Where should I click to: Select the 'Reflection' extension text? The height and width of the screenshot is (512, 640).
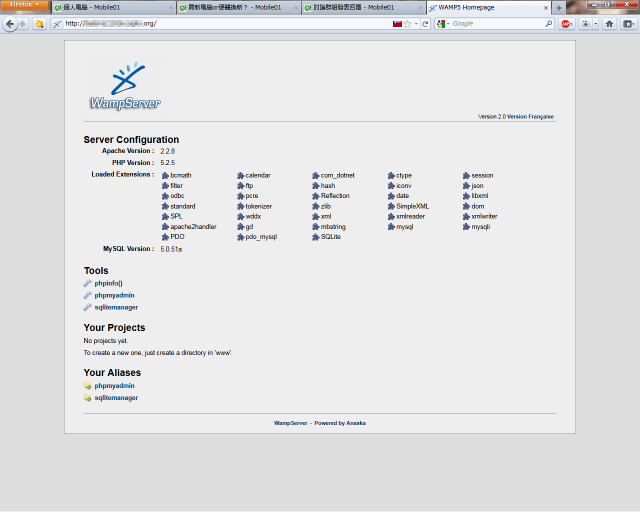(335, 196)
